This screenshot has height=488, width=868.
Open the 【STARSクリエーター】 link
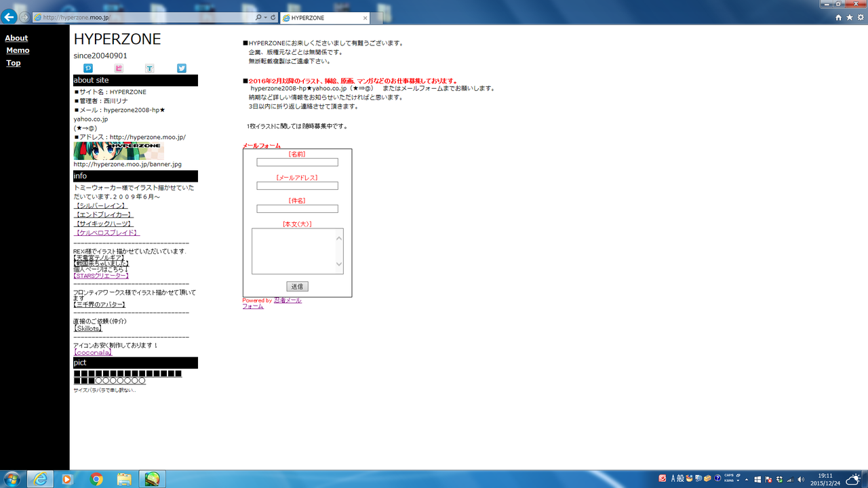point(101,276)
